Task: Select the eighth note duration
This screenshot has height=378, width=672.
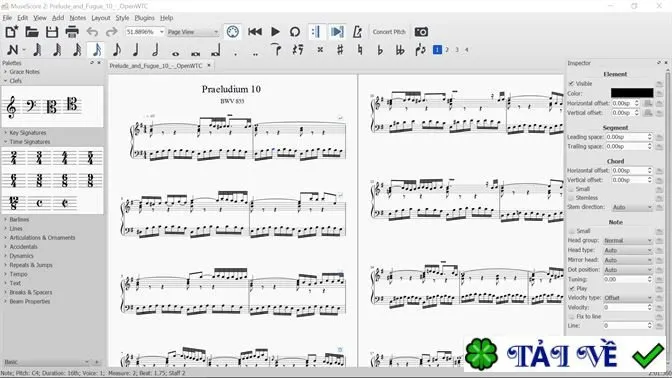Action: coord(116,50)
